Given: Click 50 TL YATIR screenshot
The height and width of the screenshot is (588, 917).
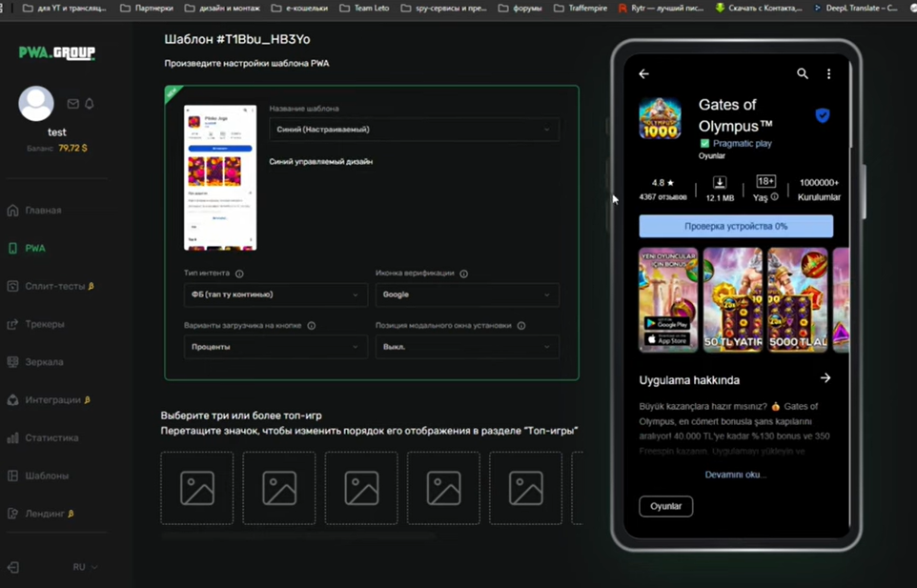Looking at the screenshot, I should [x=733, y=300].
